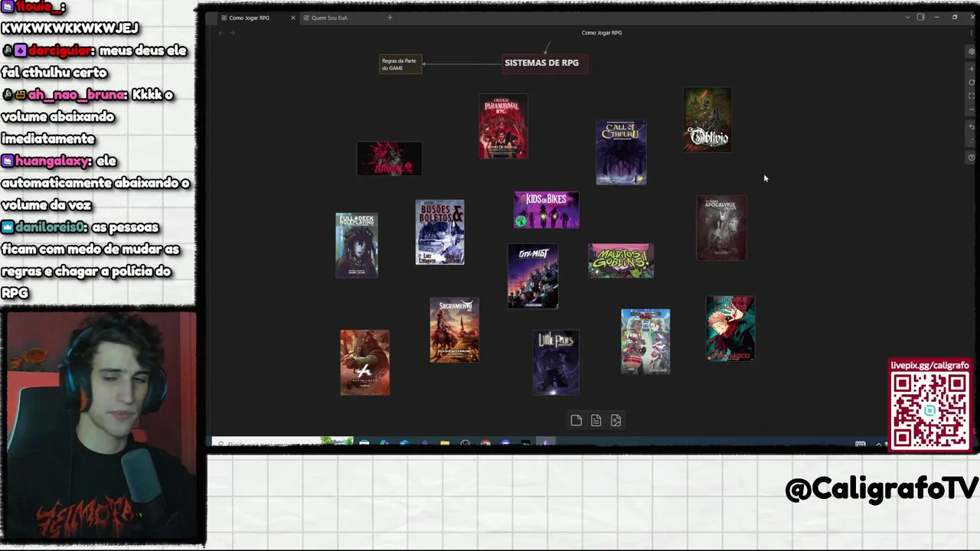Zoom out with the minus canvas control
This screenshot has width=980, height=551.
(972, 109)
